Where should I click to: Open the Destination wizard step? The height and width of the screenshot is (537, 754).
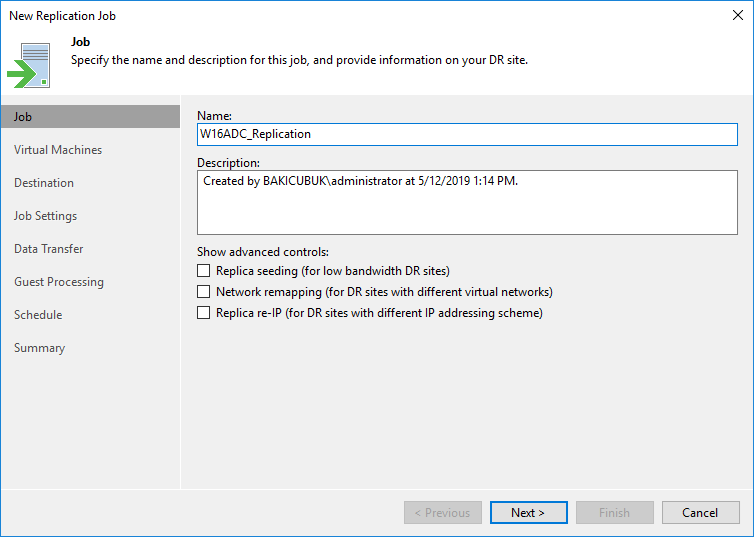(44, 183)
